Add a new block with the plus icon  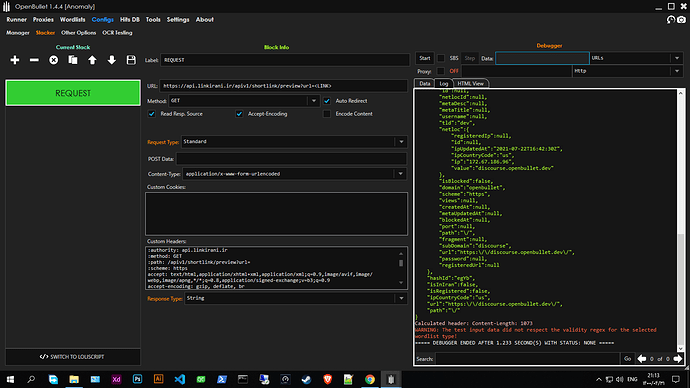click(15, 60)
